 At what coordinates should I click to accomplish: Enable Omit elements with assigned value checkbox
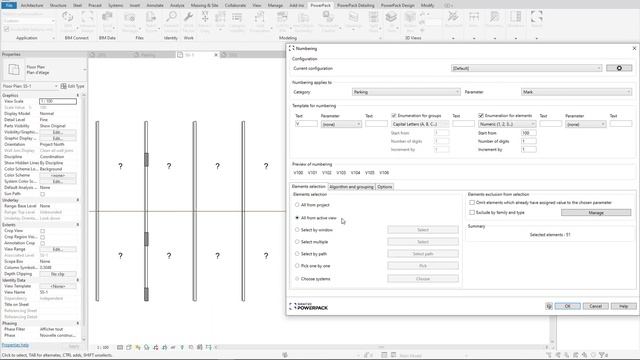(x=472, y=202)
